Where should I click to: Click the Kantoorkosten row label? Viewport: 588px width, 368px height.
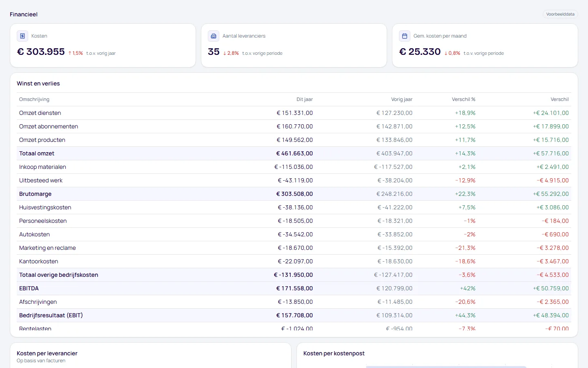[x=39, y=261]
